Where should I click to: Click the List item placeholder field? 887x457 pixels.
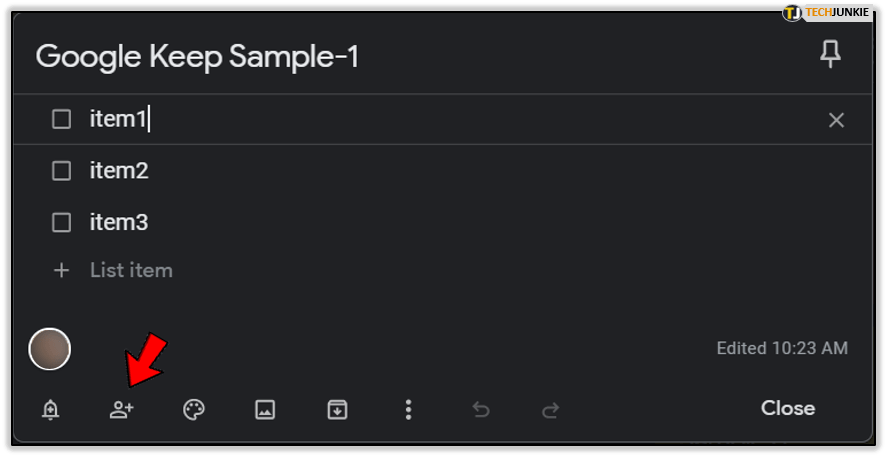131,270
